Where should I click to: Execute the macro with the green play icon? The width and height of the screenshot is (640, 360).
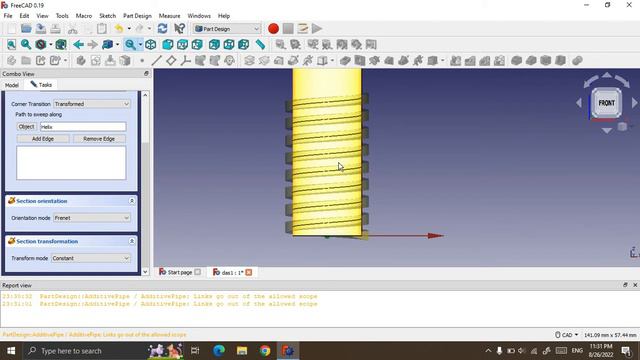click(317, 29)
